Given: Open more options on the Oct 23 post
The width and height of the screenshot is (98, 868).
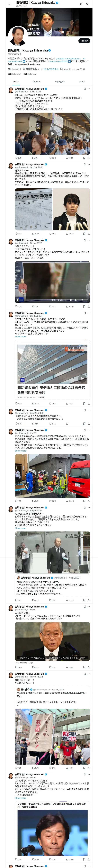Looking at the screenshot, I should click(89, 164).
